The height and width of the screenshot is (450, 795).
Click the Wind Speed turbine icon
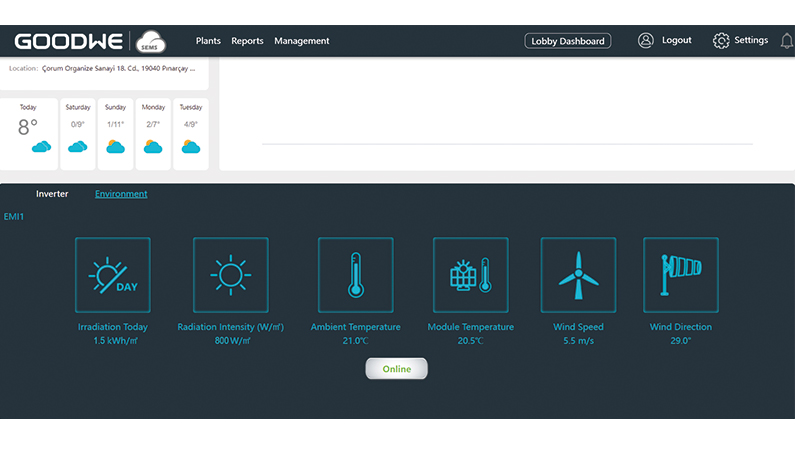tap(579, 275)
